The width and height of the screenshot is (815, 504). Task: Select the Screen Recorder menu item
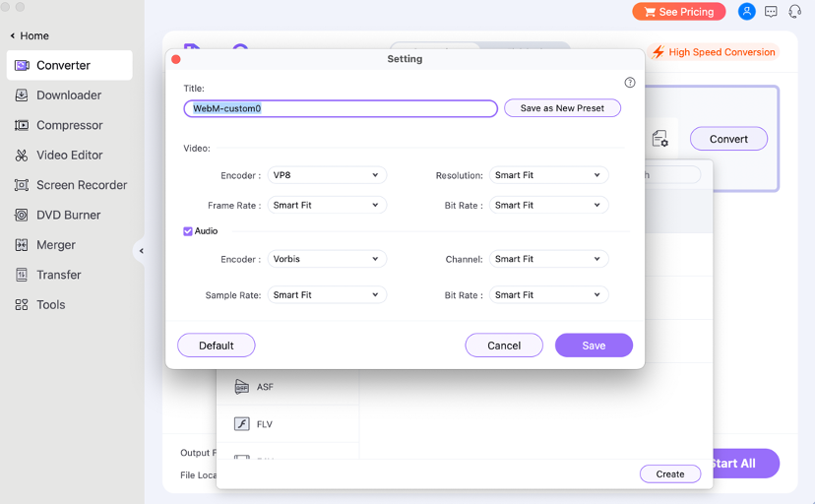[x=70, y=185]
